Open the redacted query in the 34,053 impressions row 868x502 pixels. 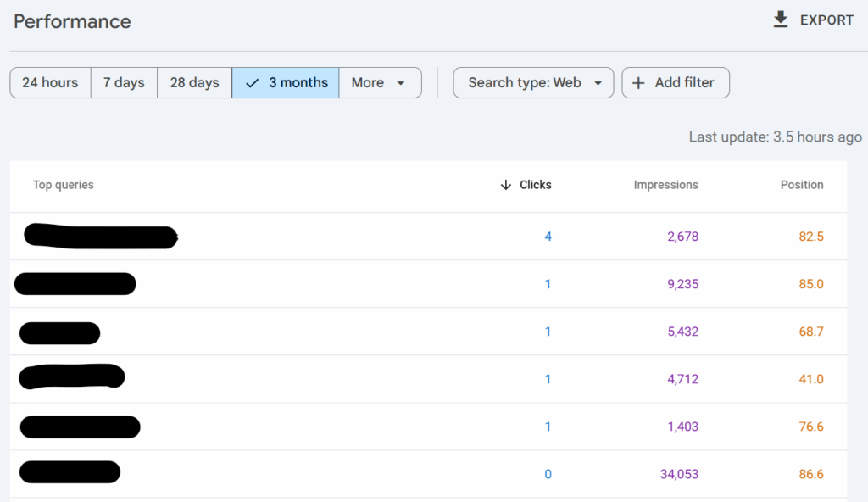(70, 472)
